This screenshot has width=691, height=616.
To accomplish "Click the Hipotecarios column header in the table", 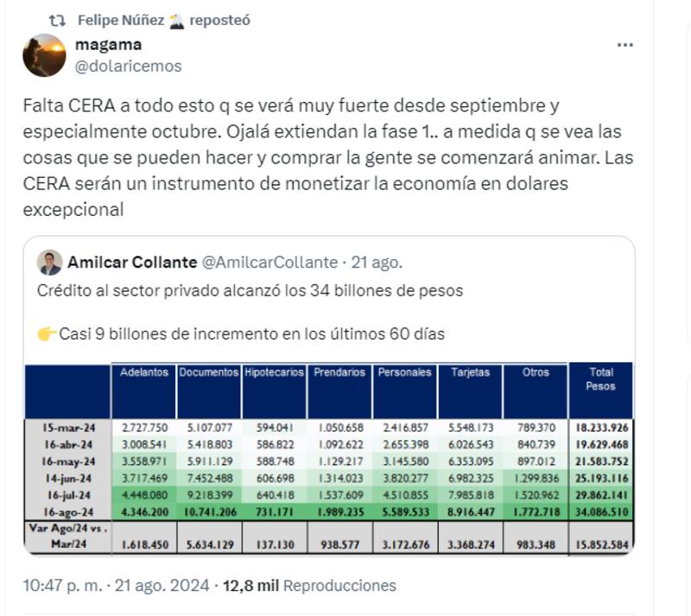I will click(x=274, y=372).
